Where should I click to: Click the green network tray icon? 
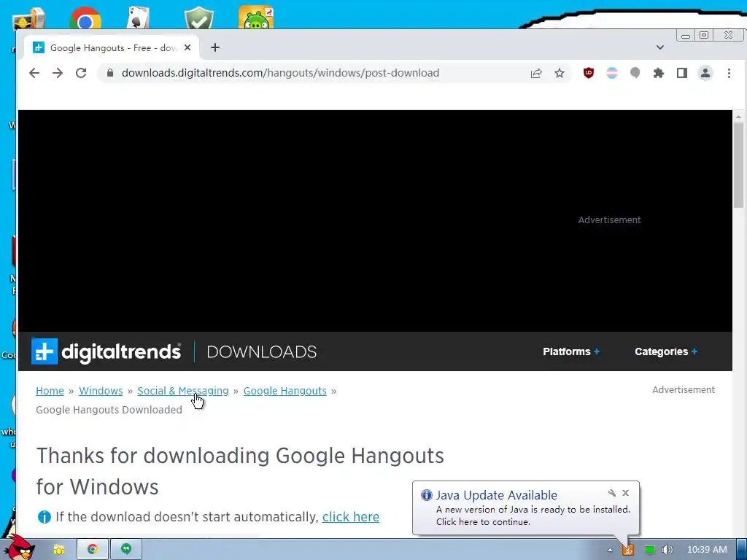(649, 550)
